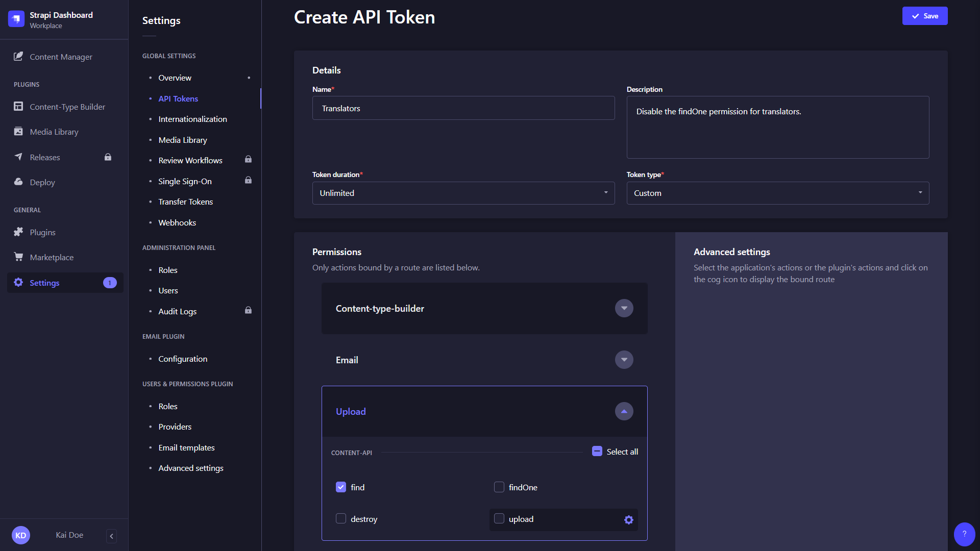Expand the Content-type-builder permissions section
This screenshot has height=551, width=980.
tap(623, 308)
